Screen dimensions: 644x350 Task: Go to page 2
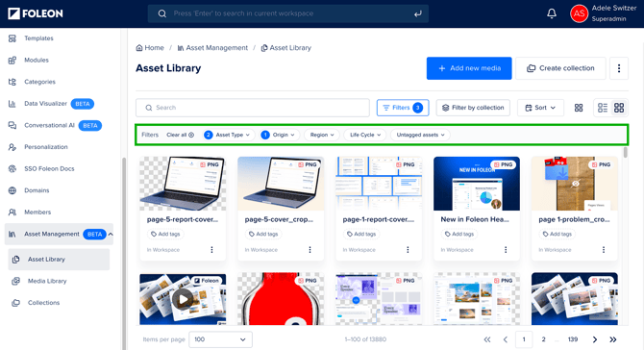click(543, 339)
